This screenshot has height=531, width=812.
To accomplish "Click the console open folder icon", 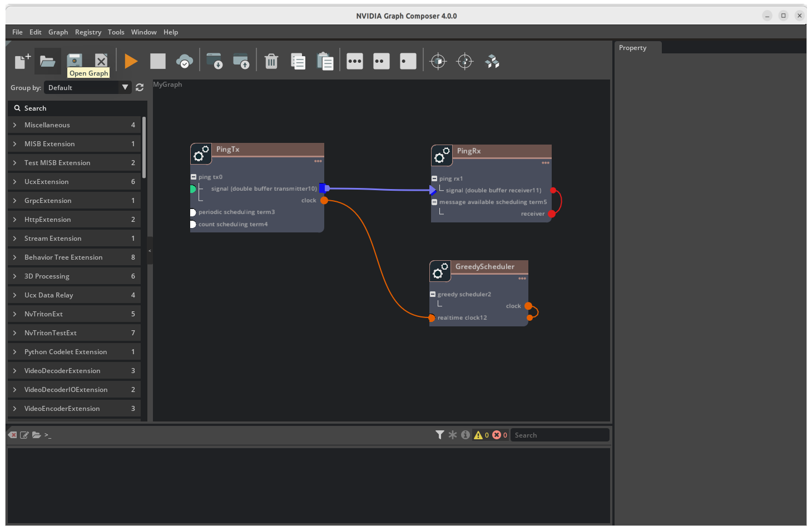I will (x=37, y=435).
